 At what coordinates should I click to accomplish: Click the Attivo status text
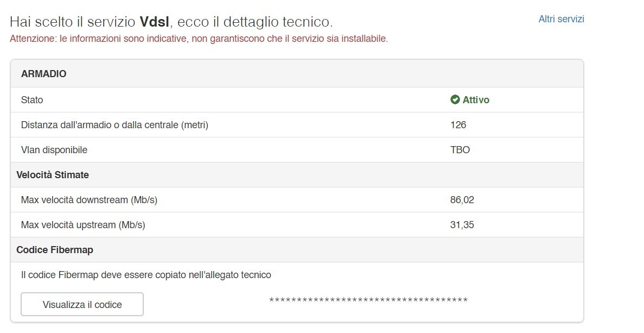tap(476, 100)
